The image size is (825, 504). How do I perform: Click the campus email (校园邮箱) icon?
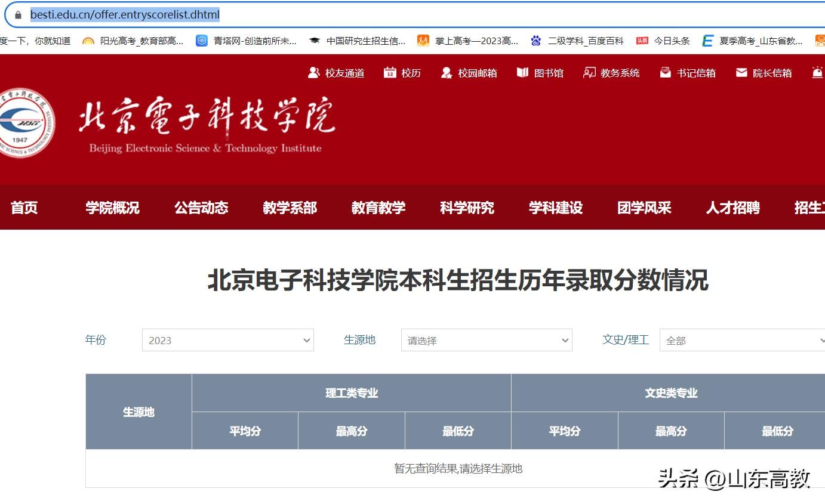(447, 73)
